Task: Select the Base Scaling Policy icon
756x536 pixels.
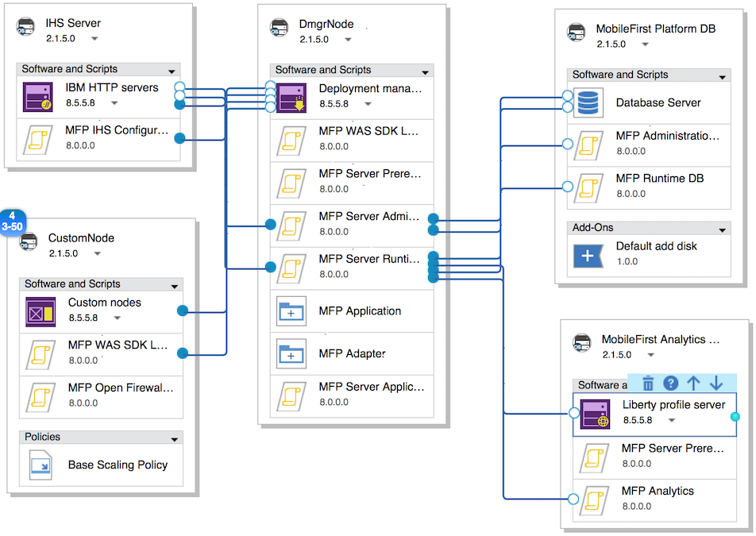Action: click(40, 465)
